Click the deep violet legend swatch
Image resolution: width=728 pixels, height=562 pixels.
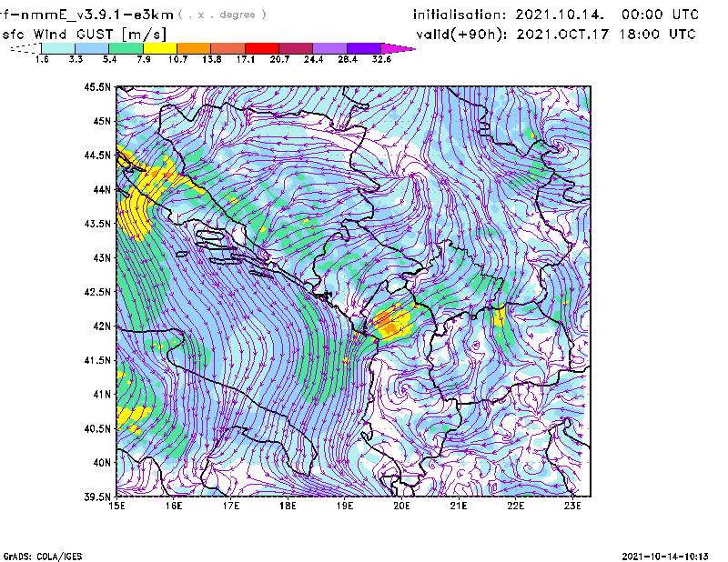click(364, 48)
